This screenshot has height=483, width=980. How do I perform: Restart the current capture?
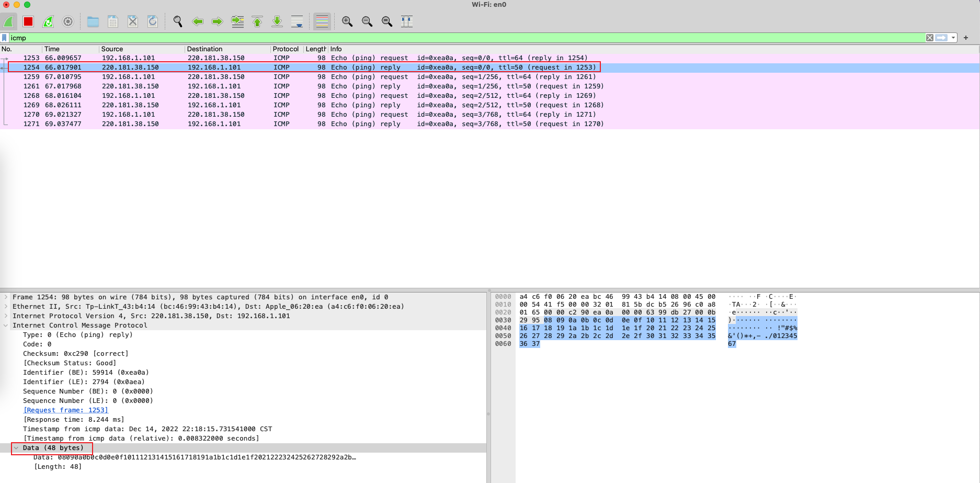(x=48, y=21)
